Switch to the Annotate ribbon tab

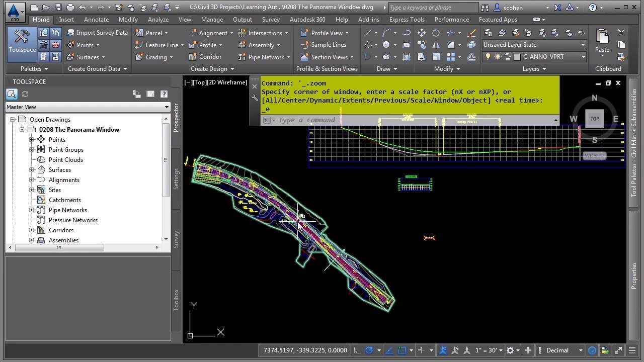(96, 19)
